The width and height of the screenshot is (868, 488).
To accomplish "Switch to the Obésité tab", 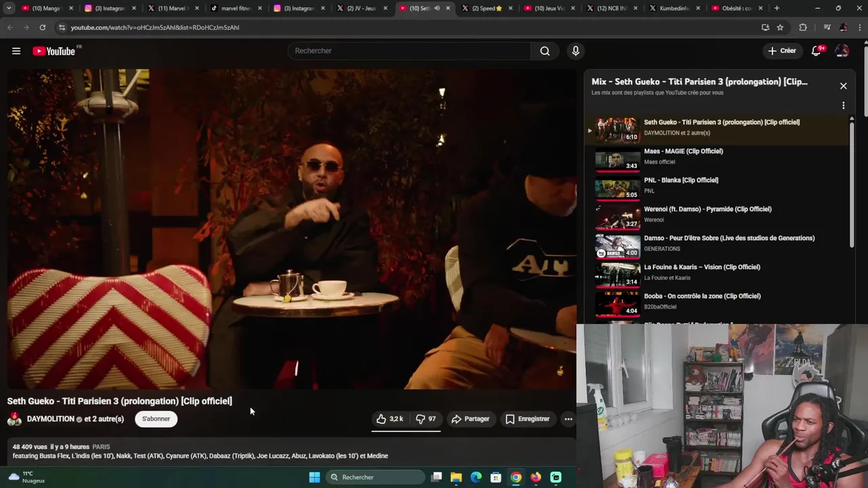I will point(736,8).
